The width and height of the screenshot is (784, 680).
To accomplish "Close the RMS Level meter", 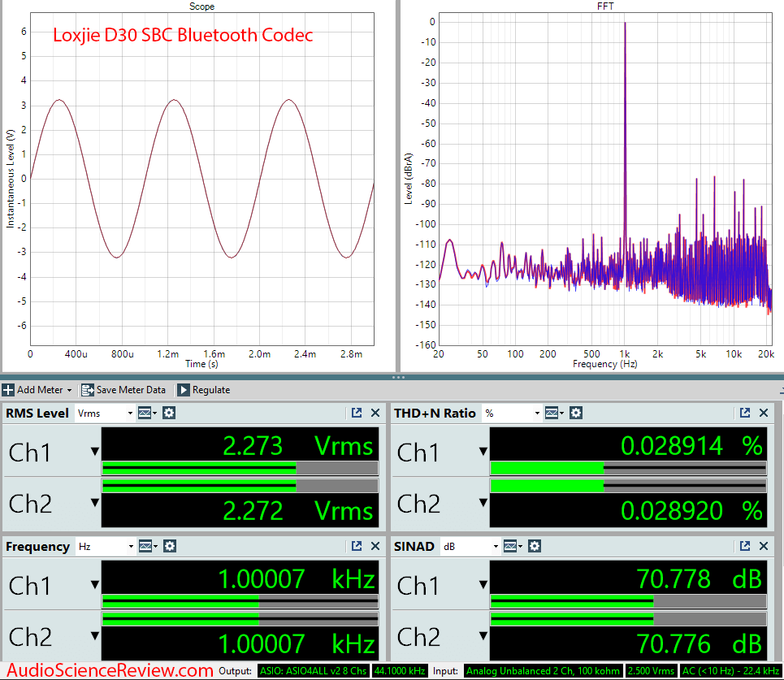I will [375, 413].
